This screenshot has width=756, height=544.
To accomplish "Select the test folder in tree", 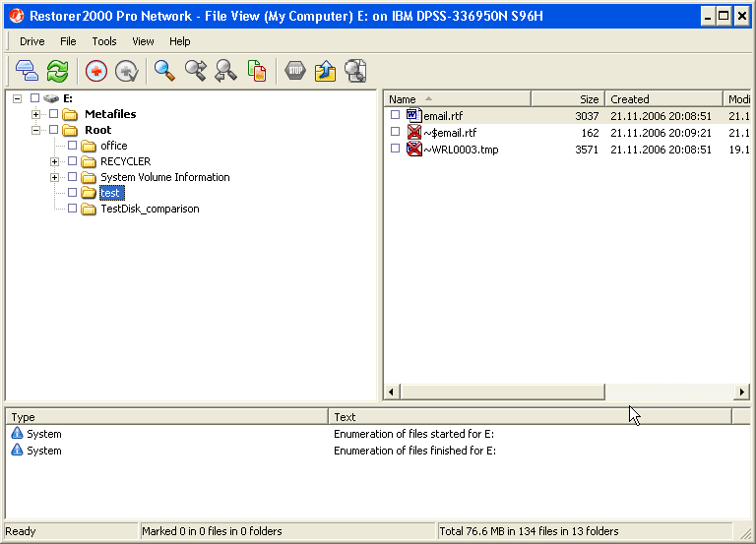I will (112, 193).
